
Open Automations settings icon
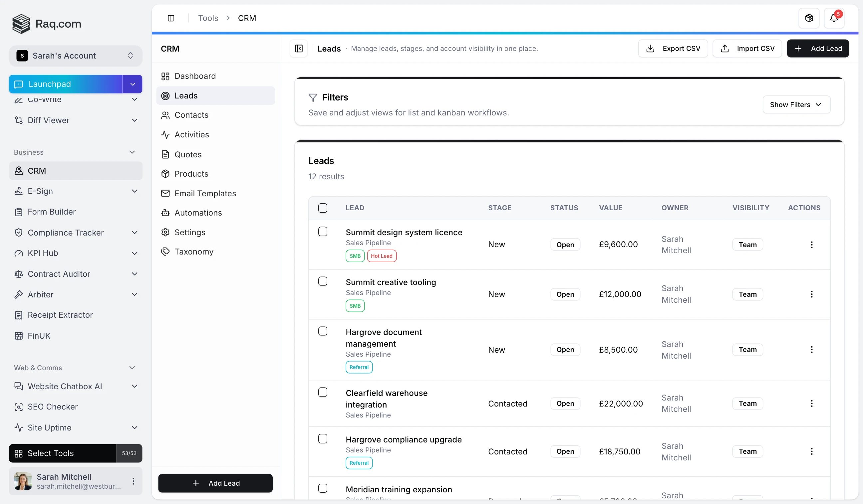click(165, 213)
